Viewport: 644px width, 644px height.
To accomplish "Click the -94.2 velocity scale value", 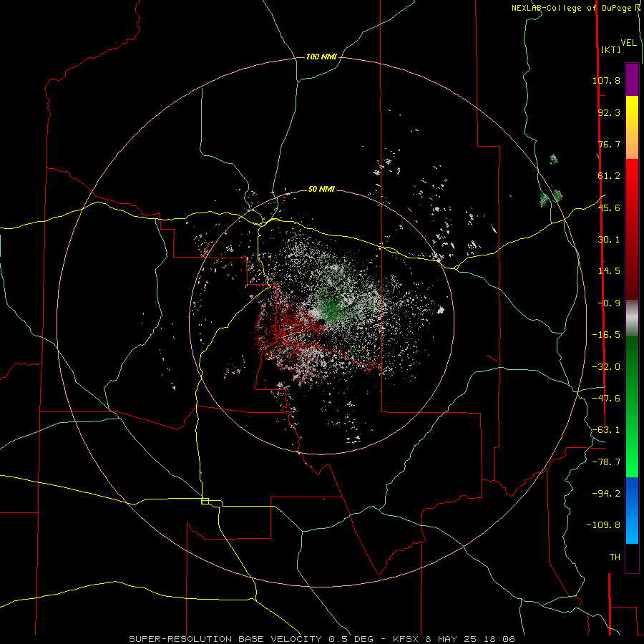I will click(606, 493).
